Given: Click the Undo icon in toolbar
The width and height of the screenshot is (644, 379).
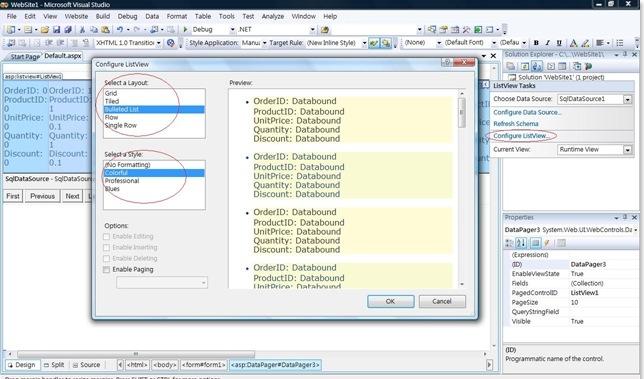Looking at the screenshot, I should (x=120, y=30).
